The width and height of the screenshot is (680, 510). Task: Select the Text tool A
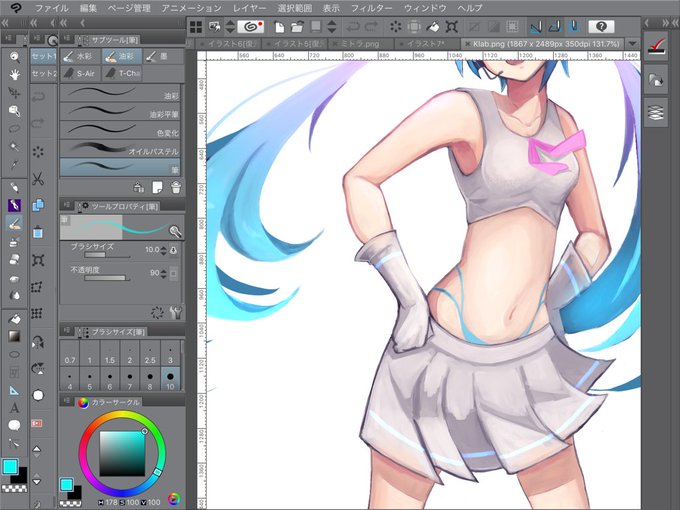tap(14, 408)
